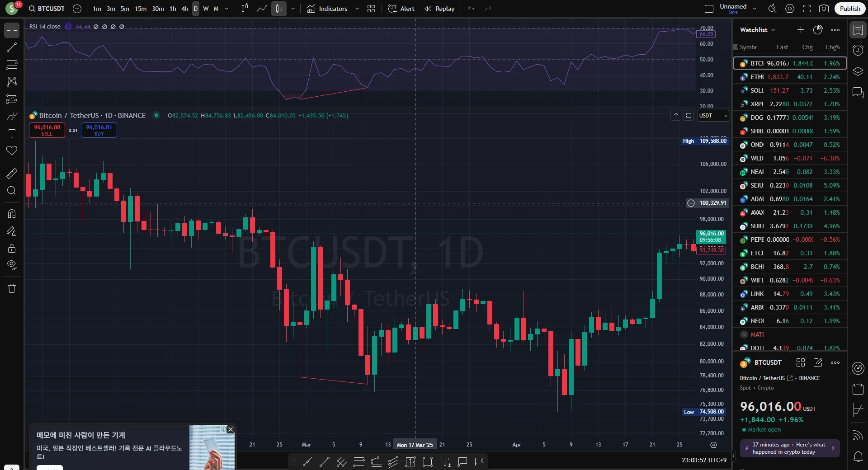Screen dimensions: 868x470
Task: Open the Fibonacci retracement tool
Action: tap(12, 65)
